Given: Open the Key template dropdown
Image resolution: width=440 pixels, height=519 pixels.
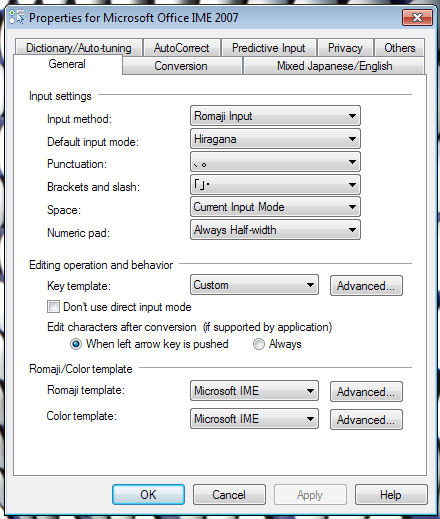Looking at the screenshot, I should 254,285.
